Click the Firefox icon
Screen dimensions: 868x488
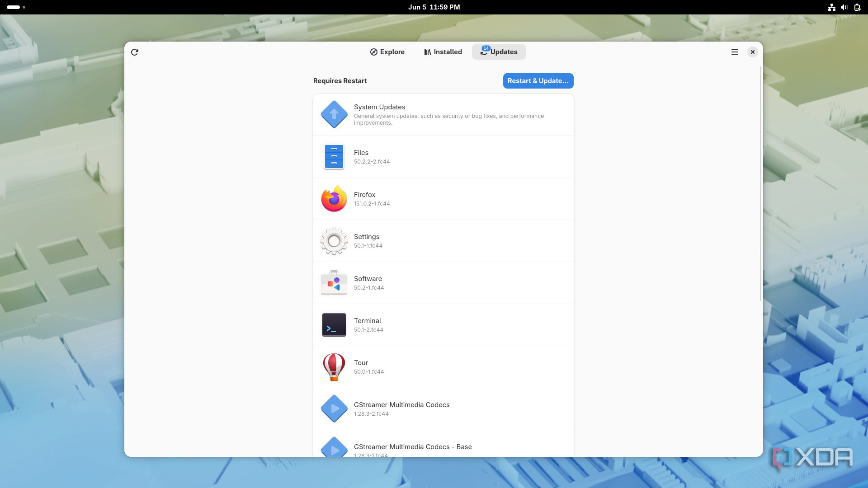click(x=334, y=199)
